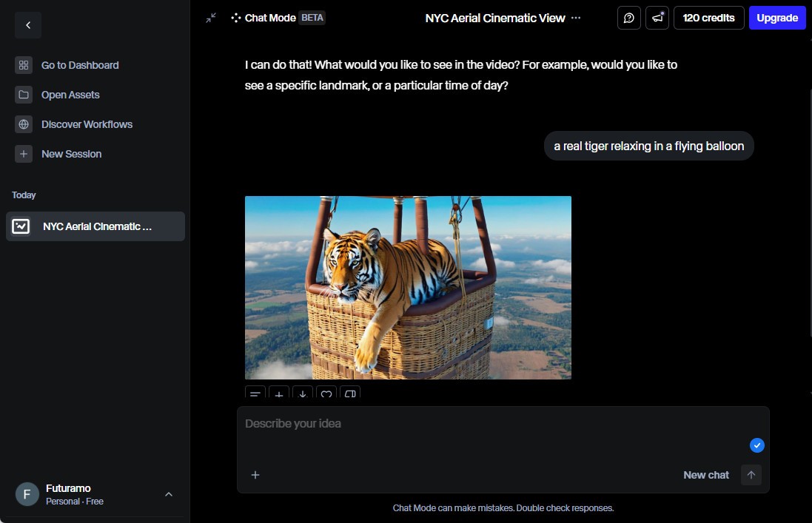Click the chat vertical scrollbar
812x523 pixels.
(810, 212)
